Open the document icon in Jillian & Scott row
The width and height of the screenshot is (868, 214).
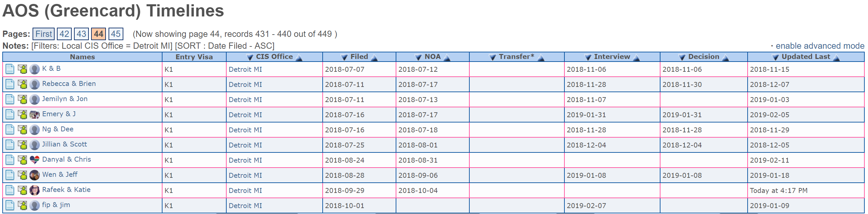10,145
